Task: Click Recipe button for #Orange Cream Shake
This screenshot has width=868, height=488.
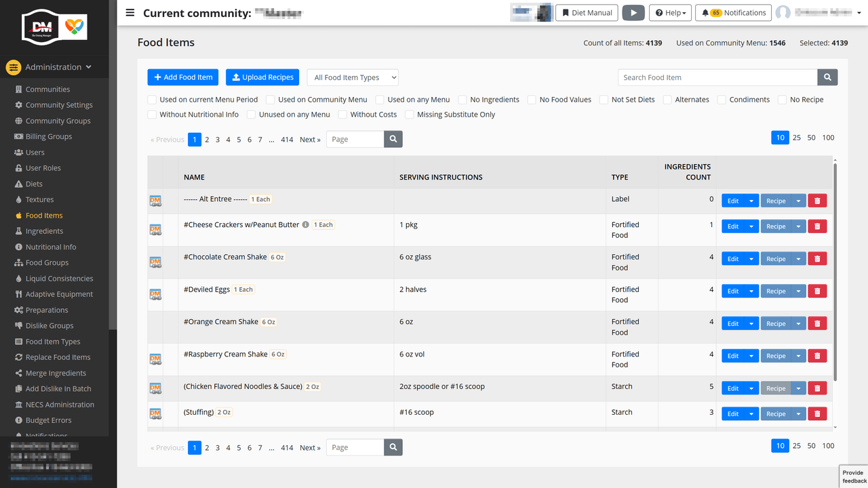Action: click(x=776, y=323)
